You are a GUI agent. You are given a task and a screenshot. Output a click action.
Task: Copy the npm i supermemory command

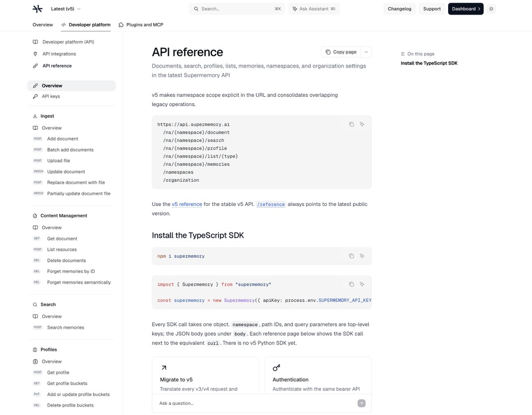(352, 256)
